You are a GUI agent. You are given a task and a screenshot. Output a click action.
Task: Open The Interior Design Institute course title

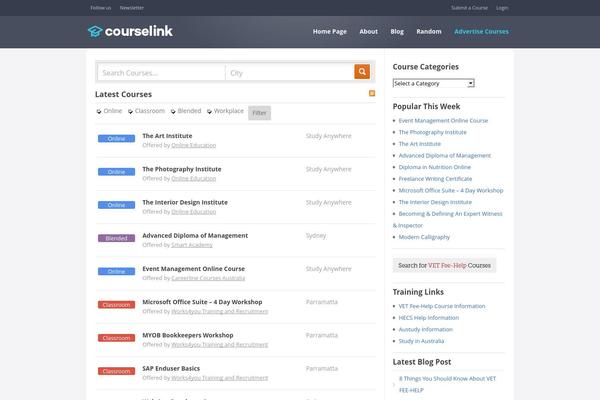click(185, 202)
